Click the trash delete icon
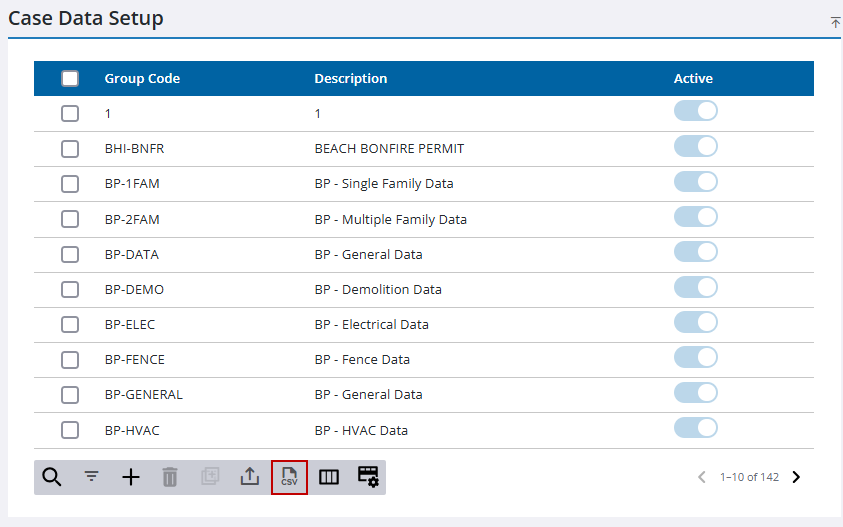This screenshot has width=843, height=527. pos(170,477)
